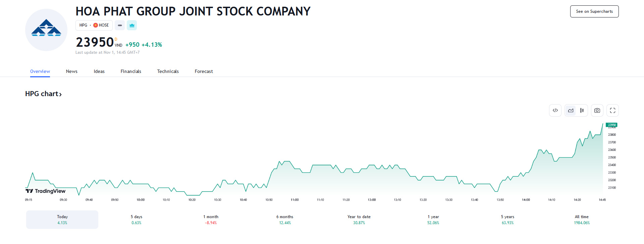Click the TradingView logo on chart
This screenshot has width=644, height=244.
[46, 191]
